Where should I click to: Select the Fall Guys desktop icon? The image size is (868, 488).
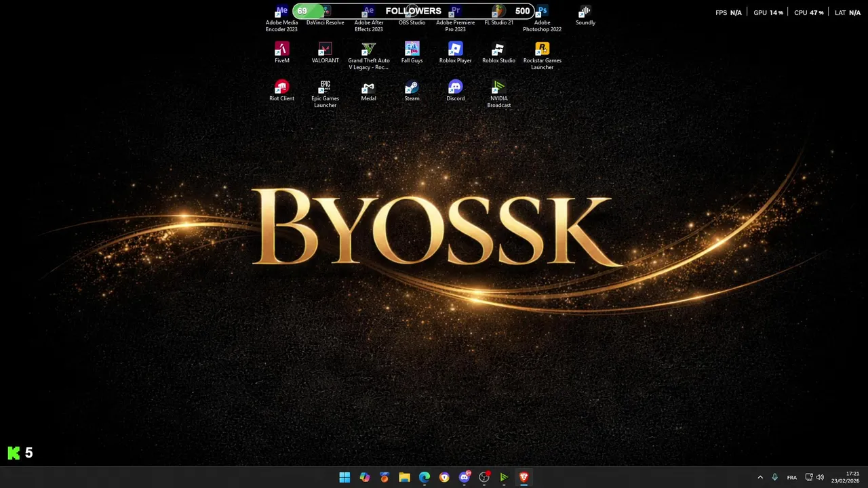pos(412,53)
